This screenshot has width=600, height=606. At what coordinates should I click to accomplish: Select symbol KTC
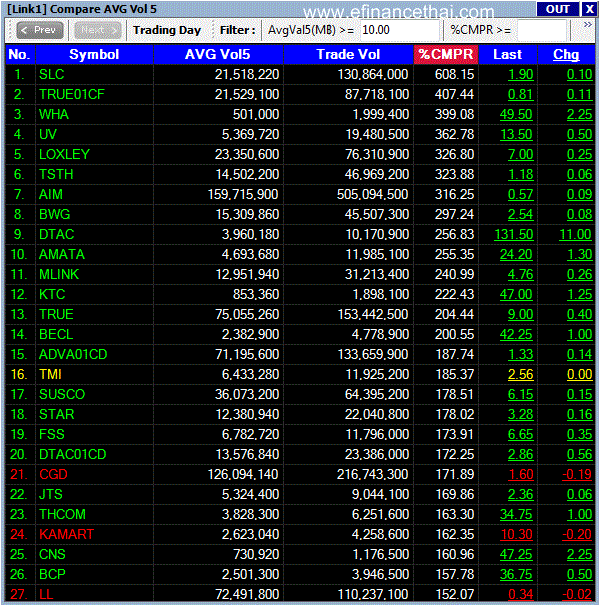(x=52, y=294)
